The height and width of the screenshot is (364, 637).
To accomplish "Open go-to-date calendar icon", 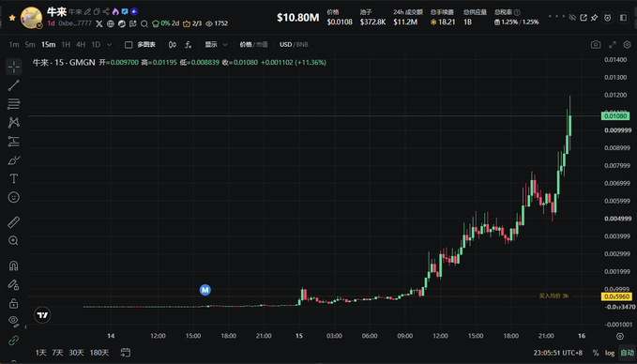I will click(x=126, y=353).
